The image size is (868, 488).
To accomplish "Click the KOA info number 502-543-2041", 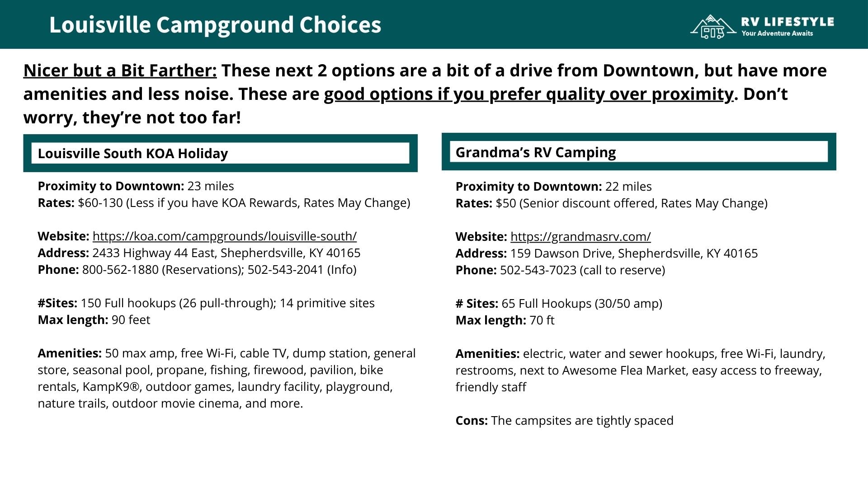I will (285, 270).
